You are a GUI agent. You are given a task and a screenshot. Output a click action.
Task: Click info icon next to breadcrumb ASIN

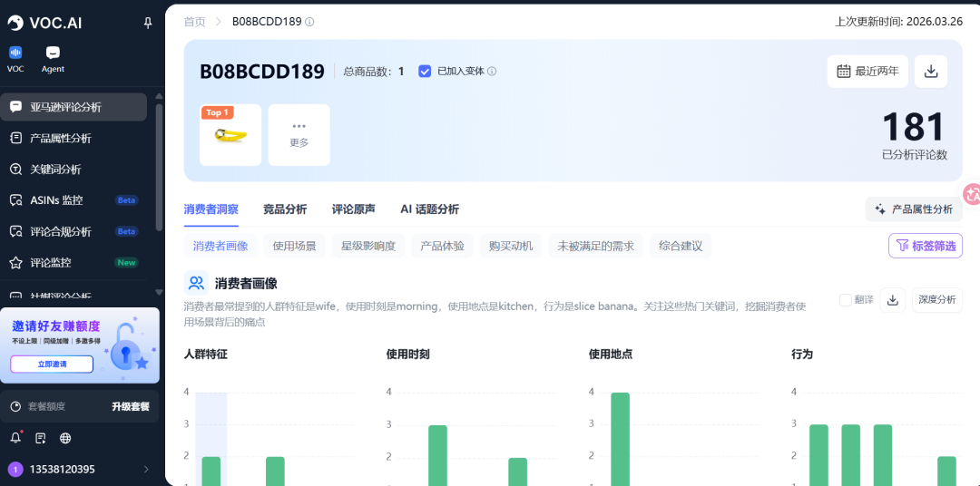tap(309, 22)
